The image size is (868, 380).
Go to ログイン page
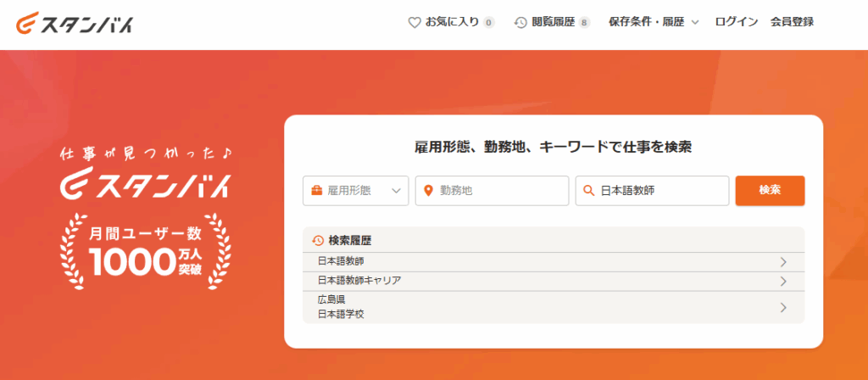click(x=736, y=22)
